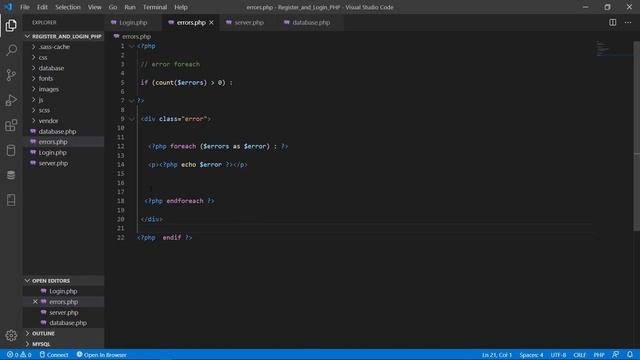Click Connect in the status bar
This screenshot has height=360, width=640.
[x=54, y=355]
